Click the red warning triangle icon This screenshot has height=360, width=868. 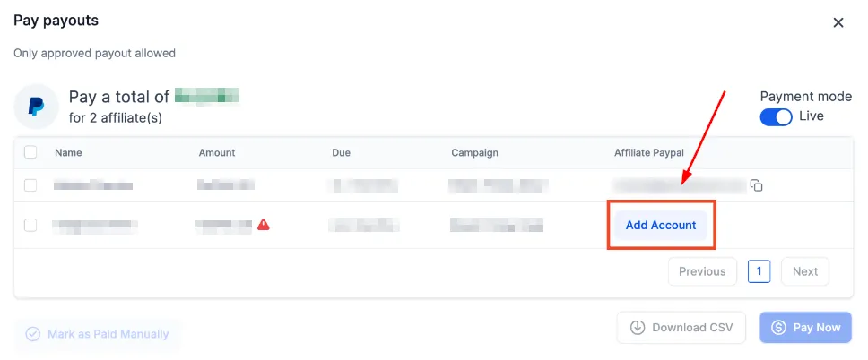point(264,225)
